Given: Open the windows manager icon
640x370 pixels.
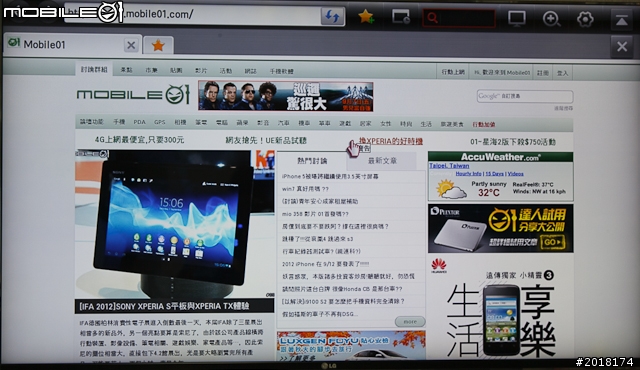Looking at the screenshot, I should [401, 17].
